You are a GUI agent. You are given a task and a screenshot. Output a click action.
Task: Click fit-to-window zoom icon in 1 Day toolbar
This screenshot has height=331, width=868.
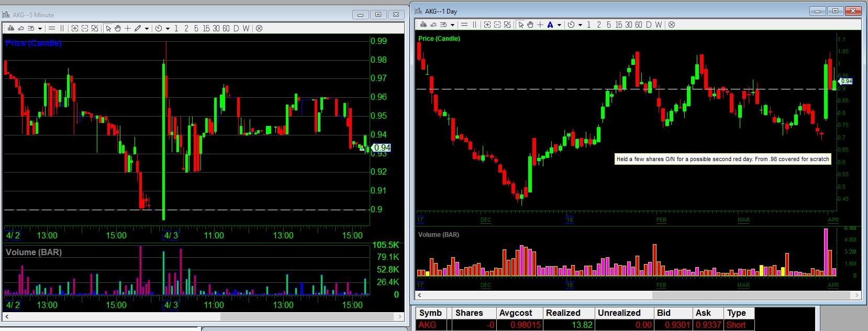click(x=507, y=25)
